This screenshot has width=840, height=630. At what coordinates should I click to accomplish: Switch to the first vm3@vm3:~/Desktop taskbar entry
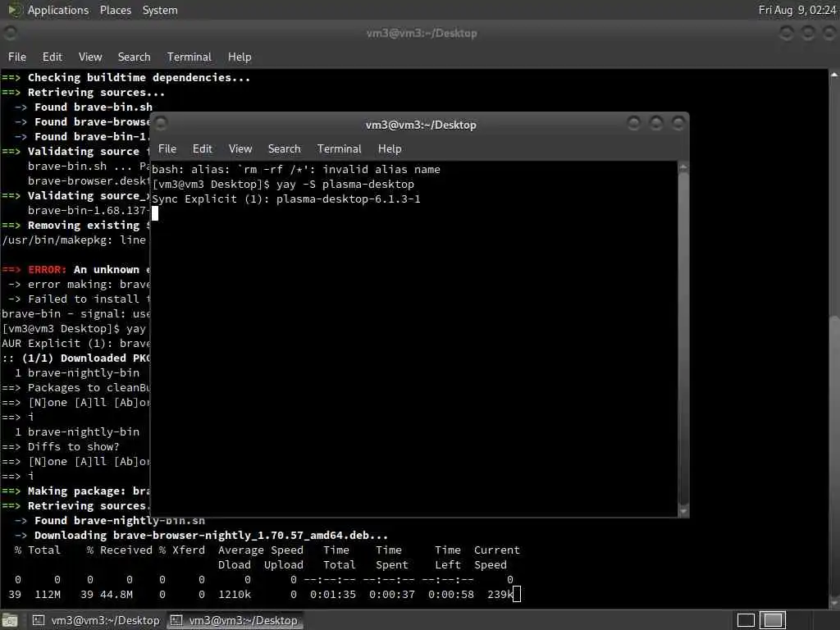(95, 620)
